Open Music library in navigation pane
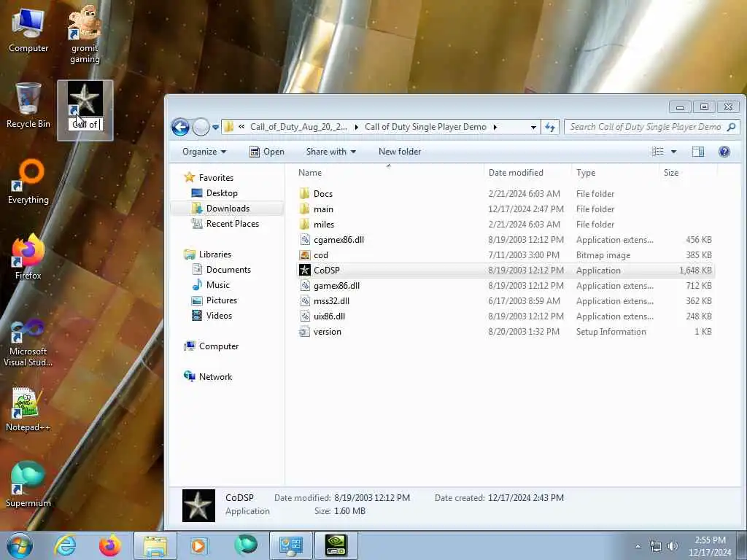This screenshot has height=560, width=747. point(211,285)
